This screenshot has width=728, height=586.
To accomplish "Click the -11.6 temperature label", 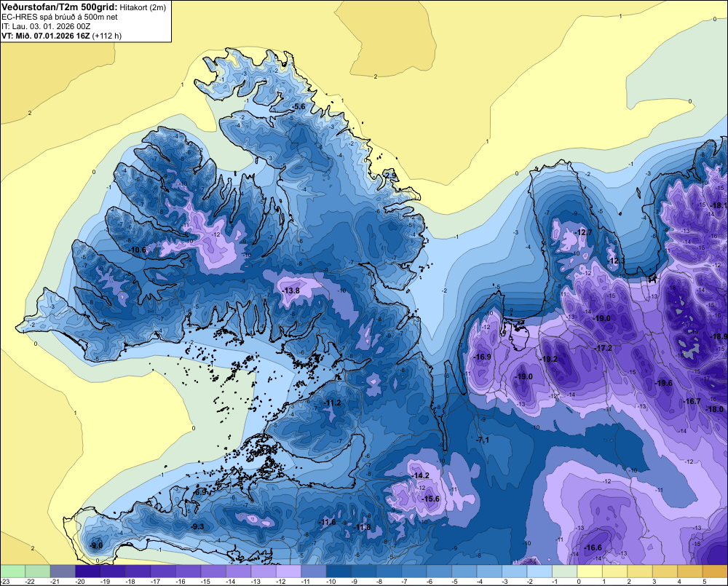I will coord(327,523).
